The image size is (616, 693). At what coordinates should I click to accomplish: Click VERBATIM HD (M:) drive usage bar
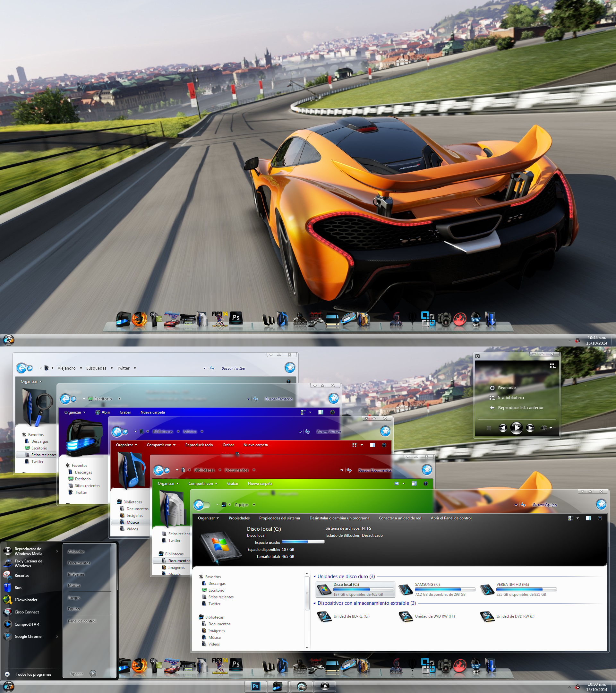(x=526, y=590)
